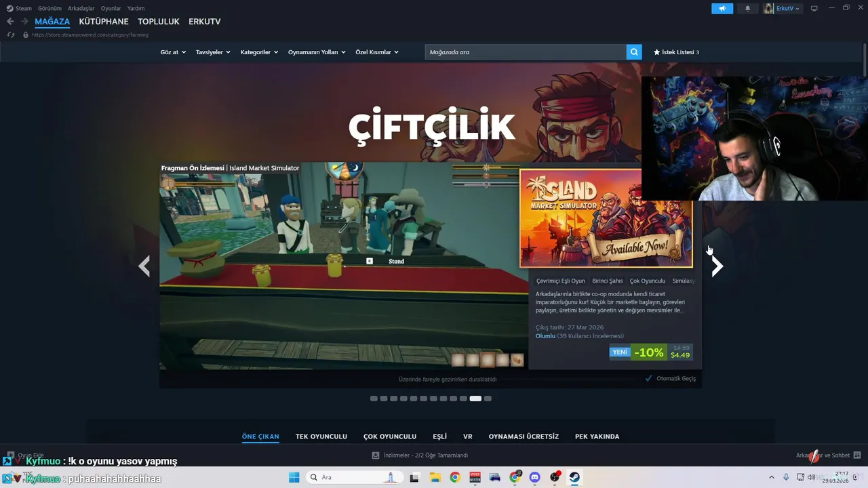Click the Steam taskbar icon

(x=574, y=477)
